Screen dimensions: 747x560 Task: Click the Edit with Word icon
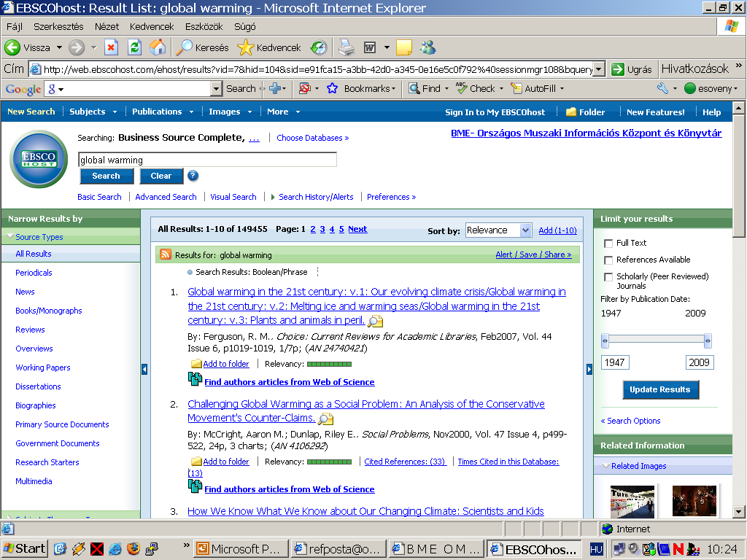tap(370, 47)
